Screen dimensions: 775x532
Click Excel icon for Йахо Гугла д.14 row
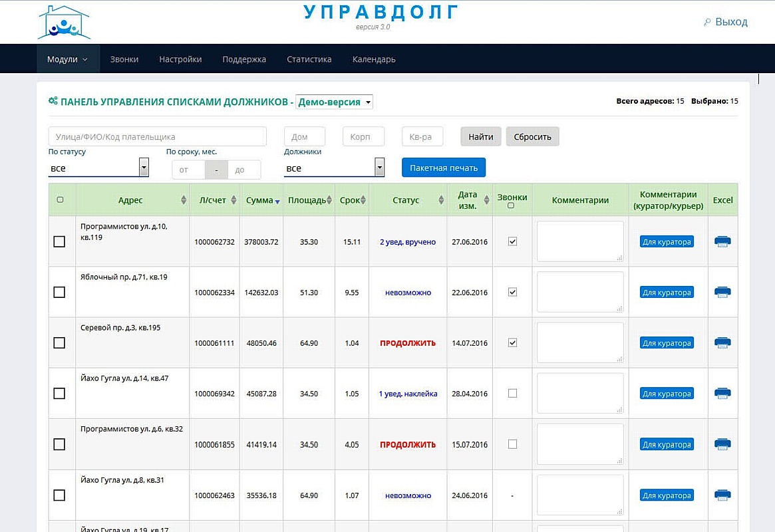pyautogui.click(x=722, y=394)
